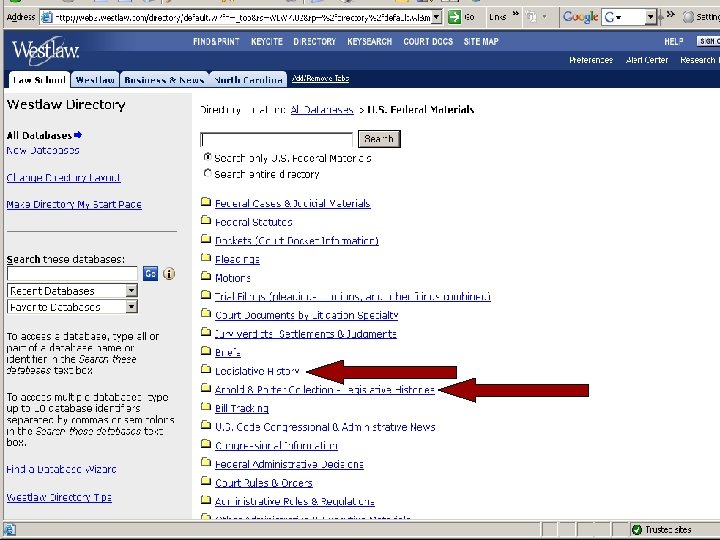The image size is (720, 540).
Task: Click the folder icon beside Trial Filings
Action: pyautogui.click(x=206, y=295)
